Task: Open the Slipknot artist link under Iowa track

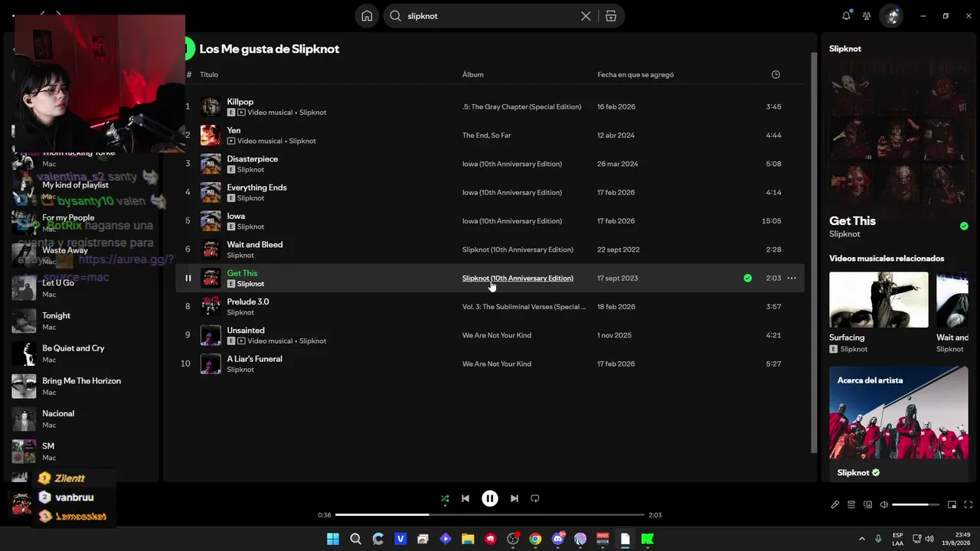Action: (x=250, y=227)
